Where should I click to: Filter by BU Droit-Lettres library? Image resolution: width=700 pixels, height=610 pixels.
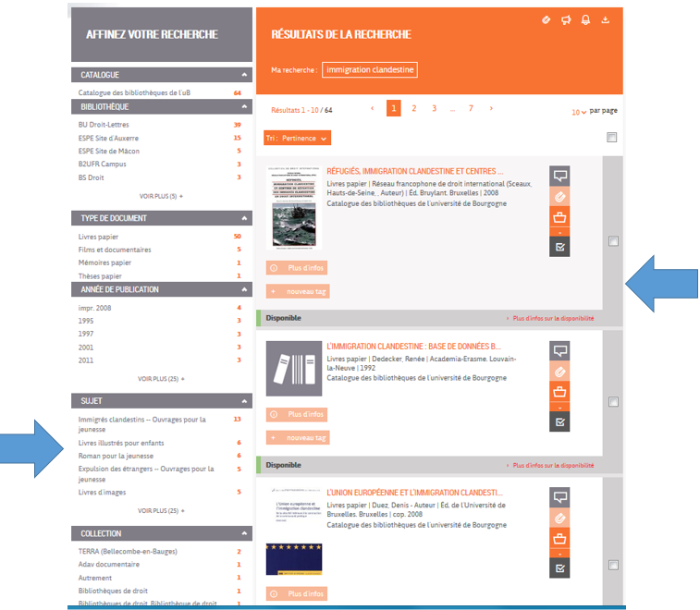(x=104, y=125)
